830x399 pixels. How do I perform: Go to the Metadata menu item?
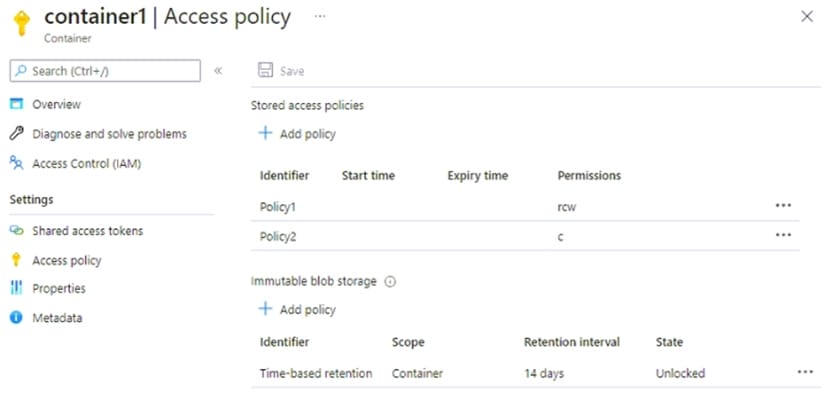coord(57,318)
